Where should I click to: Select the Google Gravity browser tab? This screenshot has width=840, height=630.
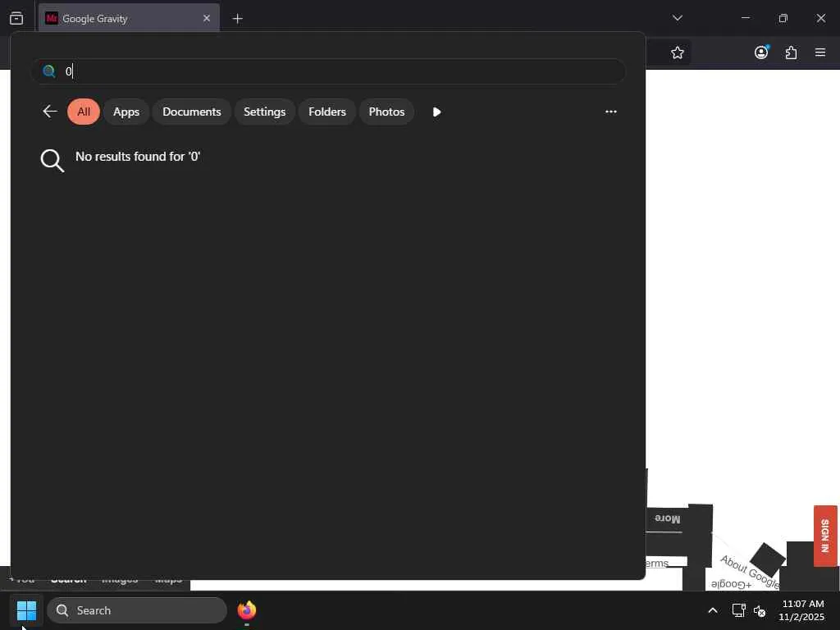(129, 18)
